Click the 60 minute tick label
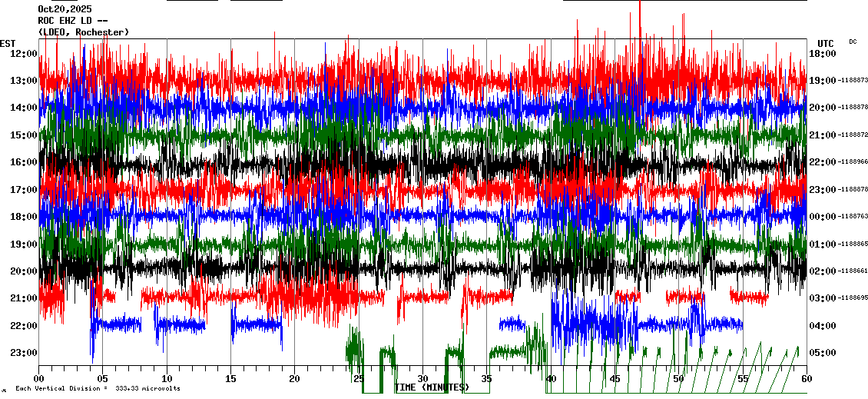Viewport: 868px width, 399px height. pyautogui.click(x=807, y=379)
